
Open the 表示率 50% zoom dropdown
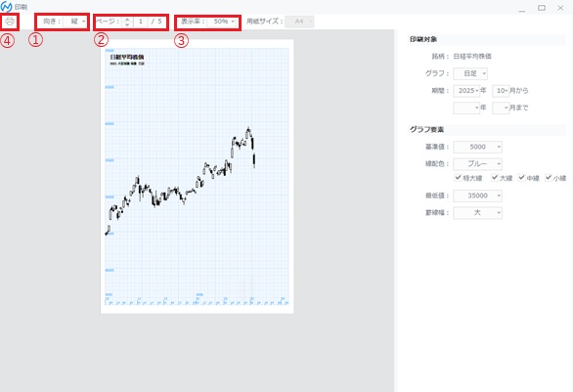tap(222, 22)
